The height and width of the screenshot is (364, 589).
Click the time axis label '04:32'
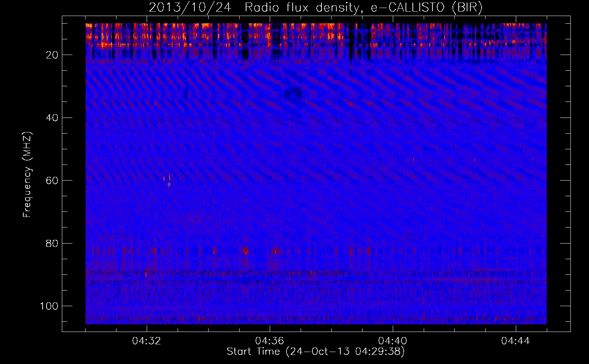pos(146,341)
